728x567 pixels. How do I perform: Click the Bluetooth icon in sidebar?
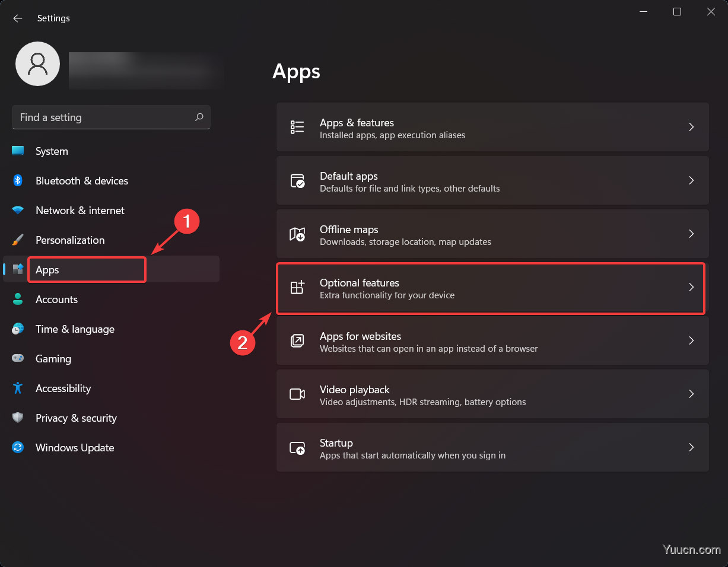(18, 180)
